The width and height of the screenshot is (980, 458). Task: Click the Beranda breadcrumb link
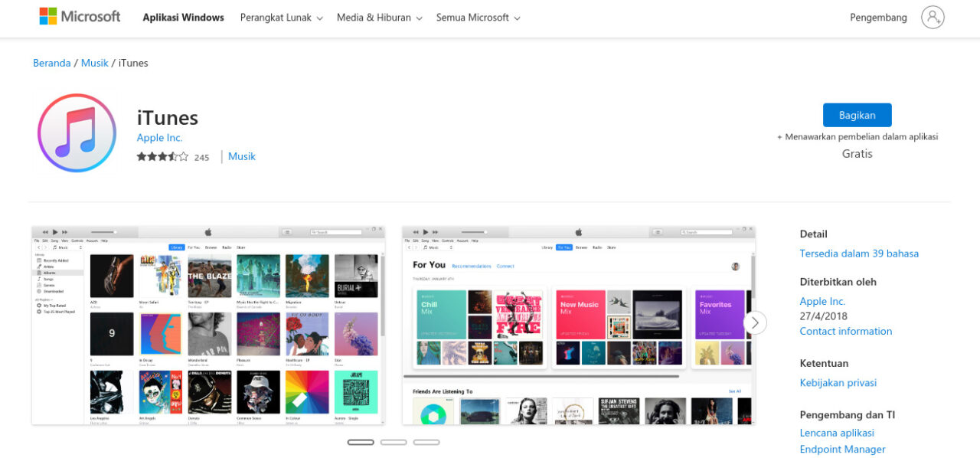pos(51,63)
